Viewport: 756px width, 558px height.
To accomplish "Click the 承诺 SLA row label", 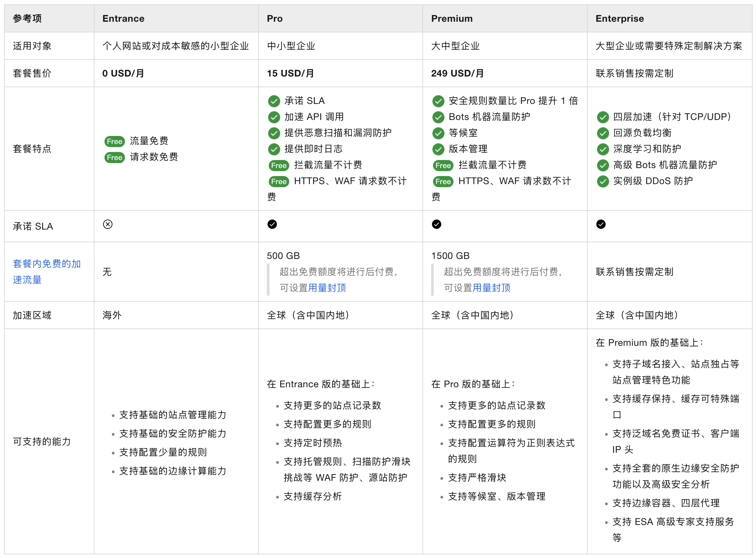I will click(33, 226).
